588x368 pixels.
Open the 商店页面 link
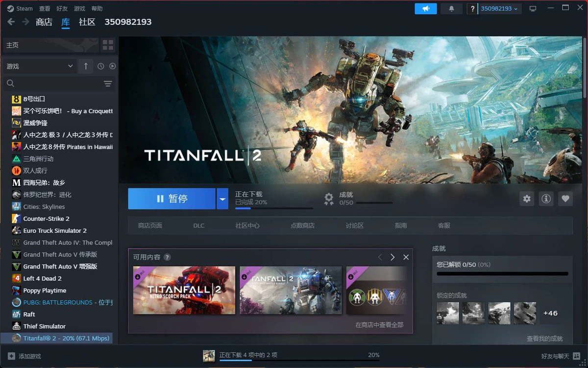click(150, 226)
